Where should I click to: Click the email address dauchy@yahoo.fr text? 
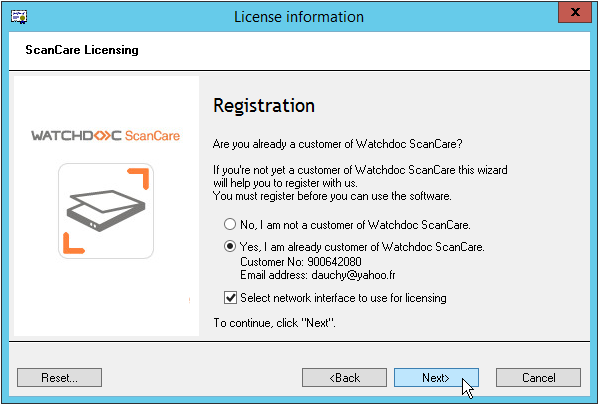(x=353, y=275)
